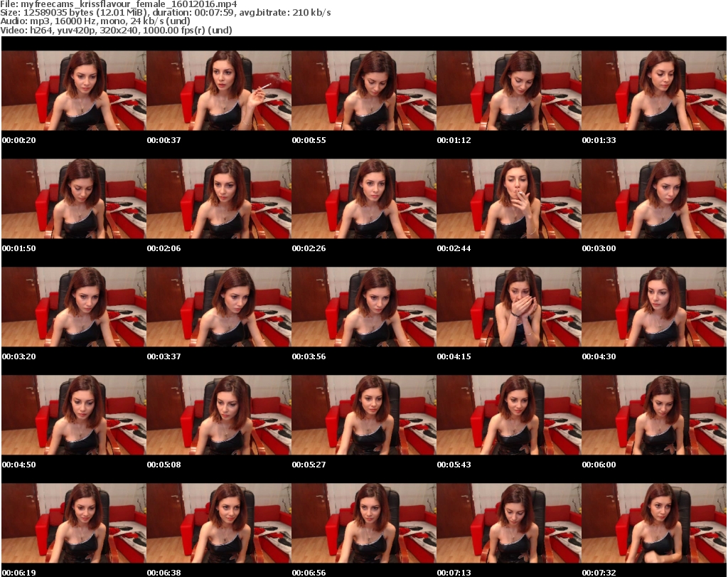Viewport: 728px width, 577px height.
Task: Select the thumbnail stamped 00:00:37
Action: [219, 90]
